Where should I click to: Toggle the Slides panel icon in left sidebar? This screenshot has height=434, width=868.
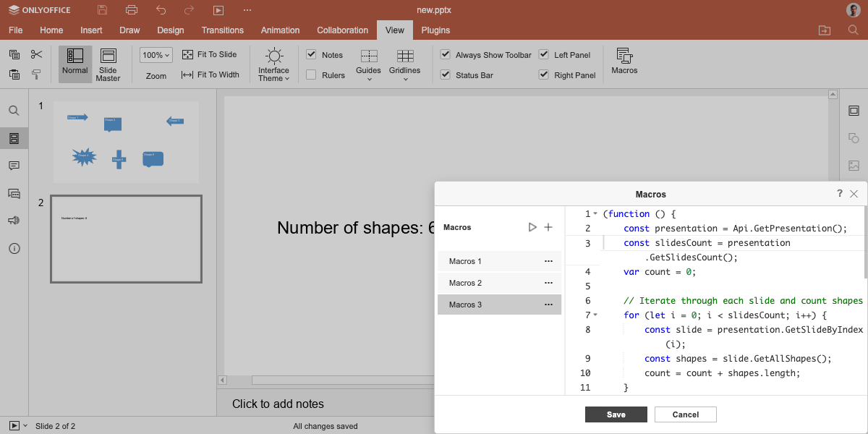pos(14,138)
